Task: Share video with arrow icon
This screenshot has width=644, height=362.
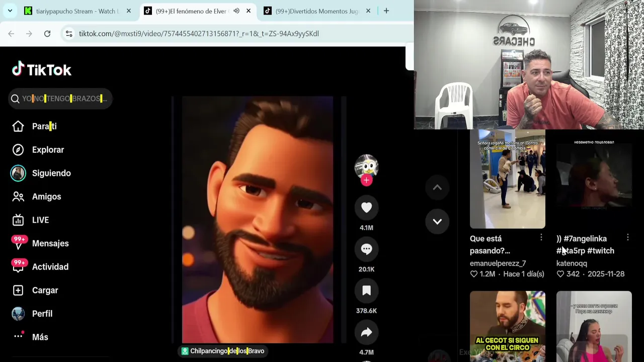Action: (366, 332)
